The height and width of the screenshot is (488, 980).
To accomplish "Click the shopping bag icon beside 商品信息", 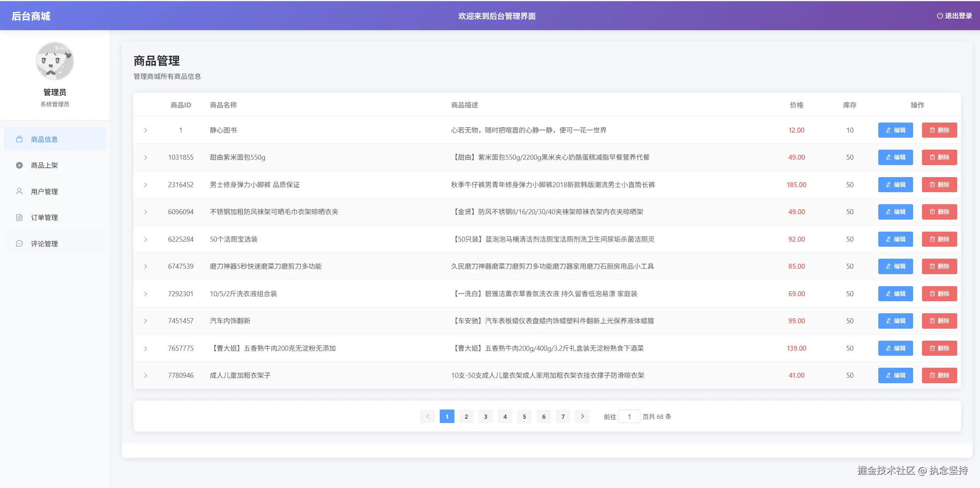I will 19,139.
